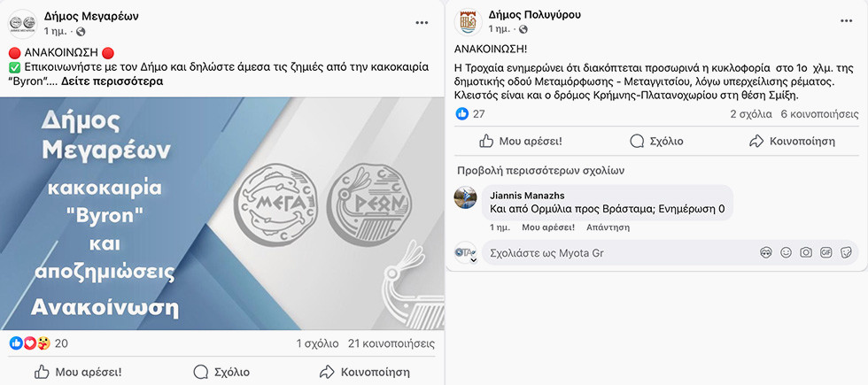Screen dimensions: 868x385
Task: Insert a GIF in the comment
Action: click(x=825, y=253)
